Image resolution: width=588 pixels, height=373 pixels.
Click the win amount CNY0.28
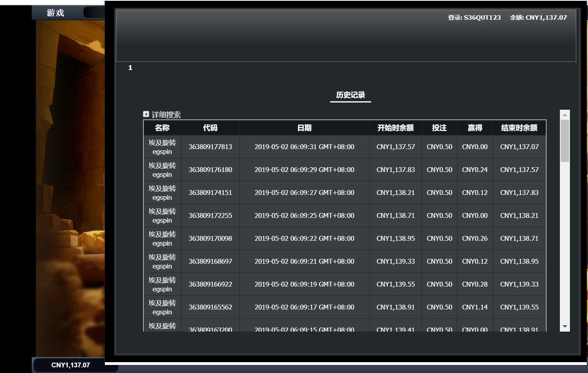point(475,284)
